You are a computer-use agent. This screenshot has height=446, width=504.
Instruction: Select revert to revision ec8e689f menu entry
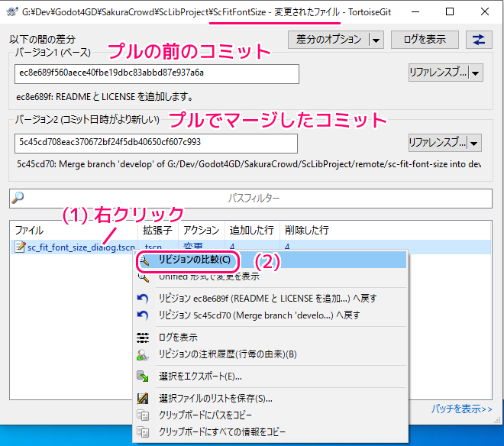pos(270,299)
